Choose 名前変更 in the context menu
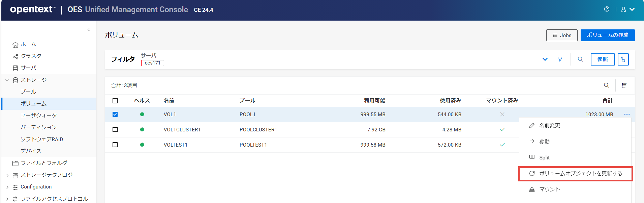644x203 pixels. 549,126
